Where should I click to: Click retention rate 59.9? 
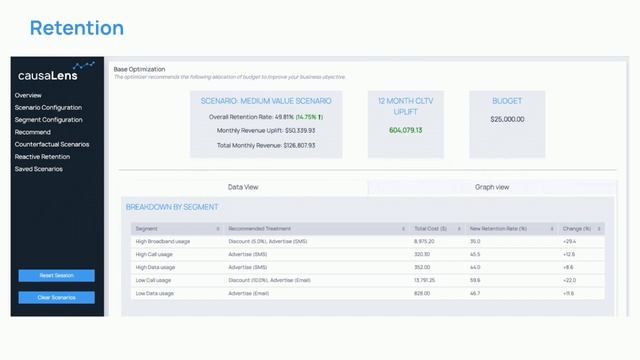pyautogui.click(x=475, y=280)
